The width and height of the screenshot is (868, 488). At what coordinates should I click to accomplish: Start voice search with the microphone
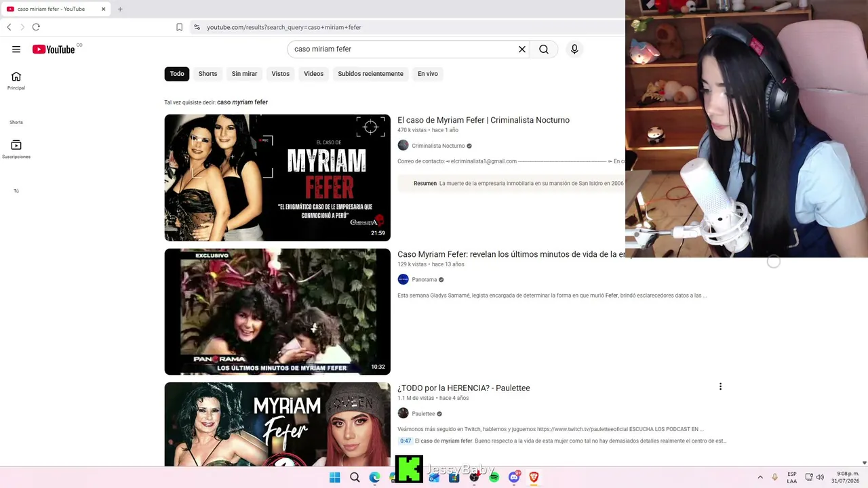pyautogui.click(x=574, y=49)
